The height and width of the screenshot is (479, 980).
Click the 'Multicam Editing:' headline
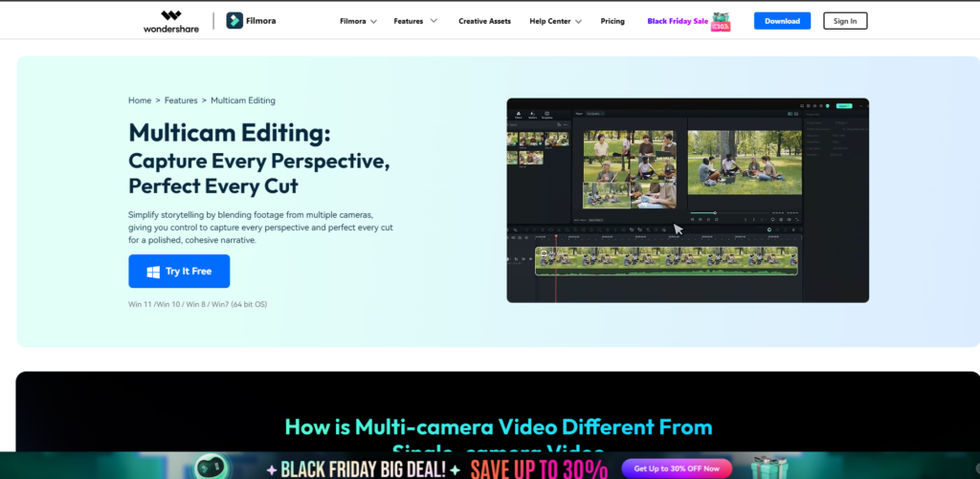230,132
